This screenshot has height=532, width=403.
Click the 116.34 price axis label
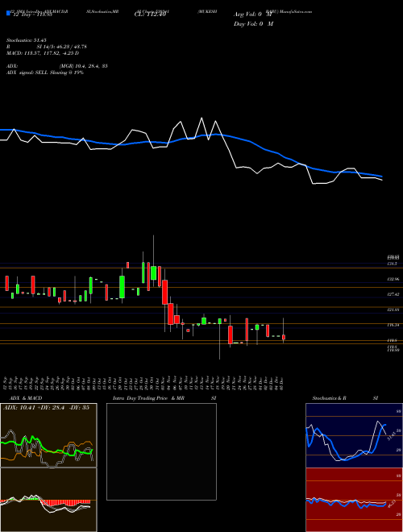coord(393,325)
